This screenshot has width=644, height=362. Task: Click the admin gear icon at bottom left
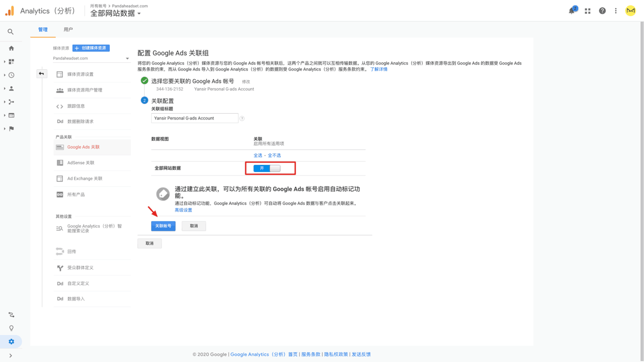11,342
